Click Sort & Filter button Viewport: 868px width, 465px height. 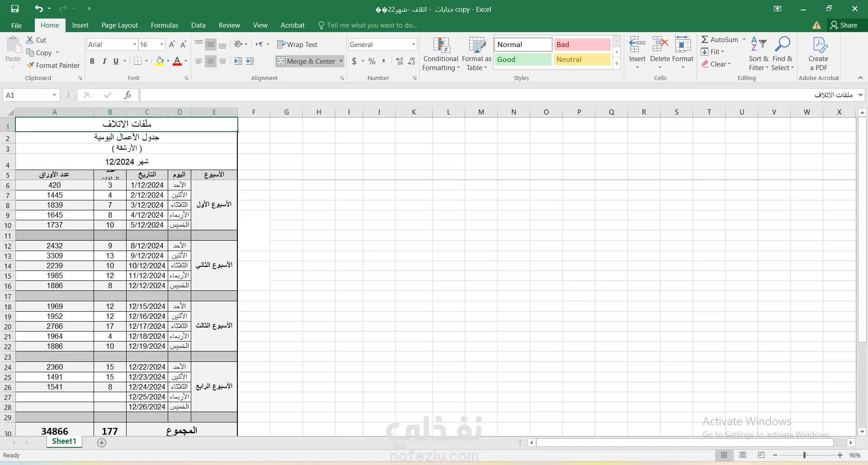pos(758,54)
